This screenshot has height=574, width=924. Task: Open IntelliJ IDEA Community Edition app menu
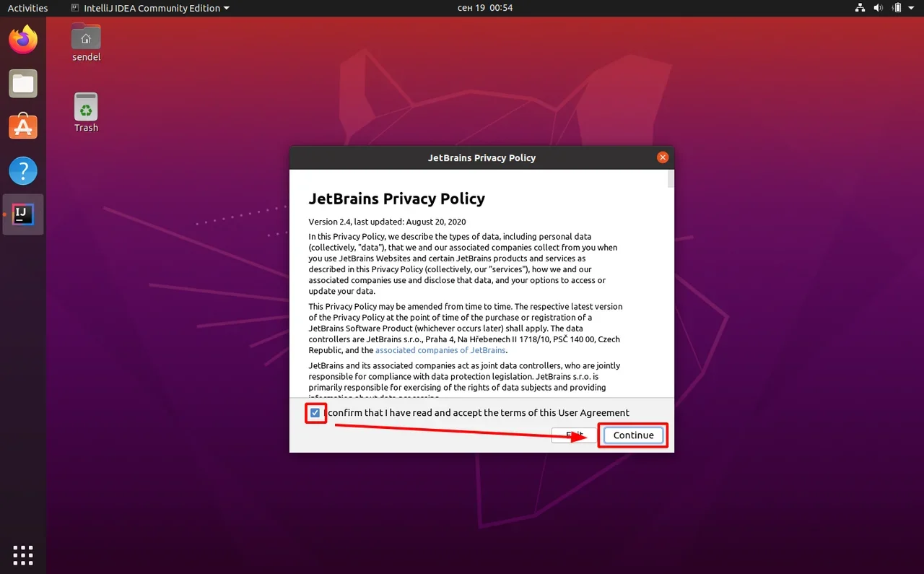(x=150, y=8)
